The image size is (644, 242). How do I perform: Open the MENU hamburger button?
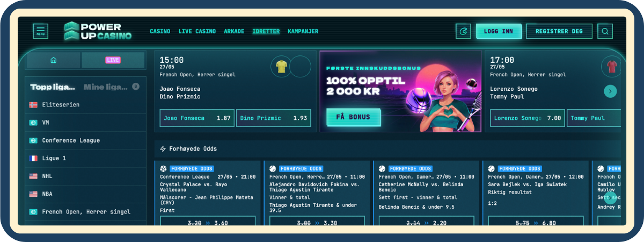coord(40,31)
